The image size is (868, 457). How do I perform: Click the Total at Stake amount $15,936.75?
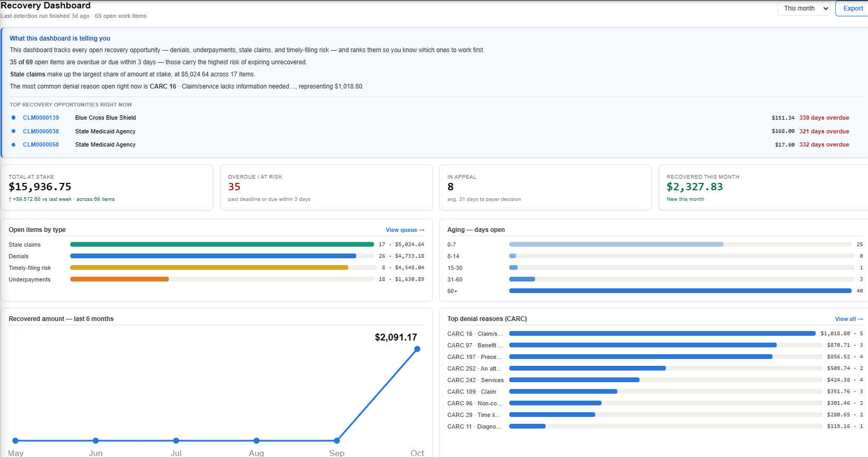[x=40, y=187]
